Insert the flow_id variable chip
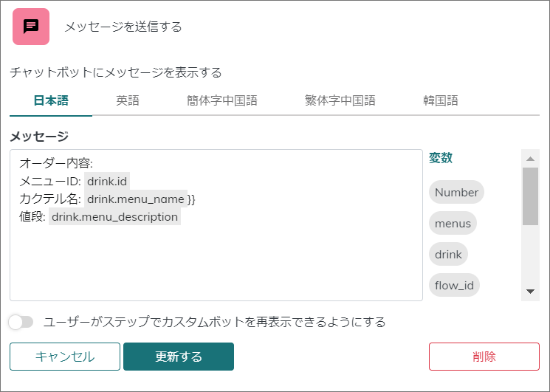Viewport: 550px width, 392px height. [454, 284]
